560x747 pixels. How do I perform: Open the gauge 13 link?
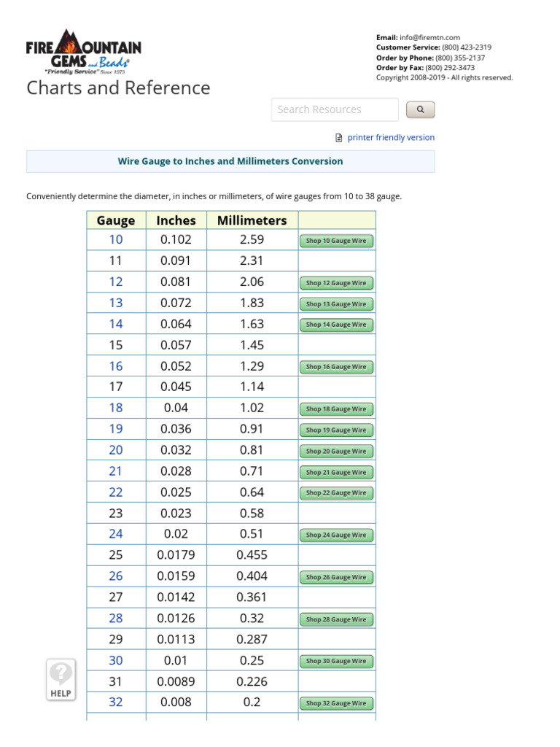point(116,303)
